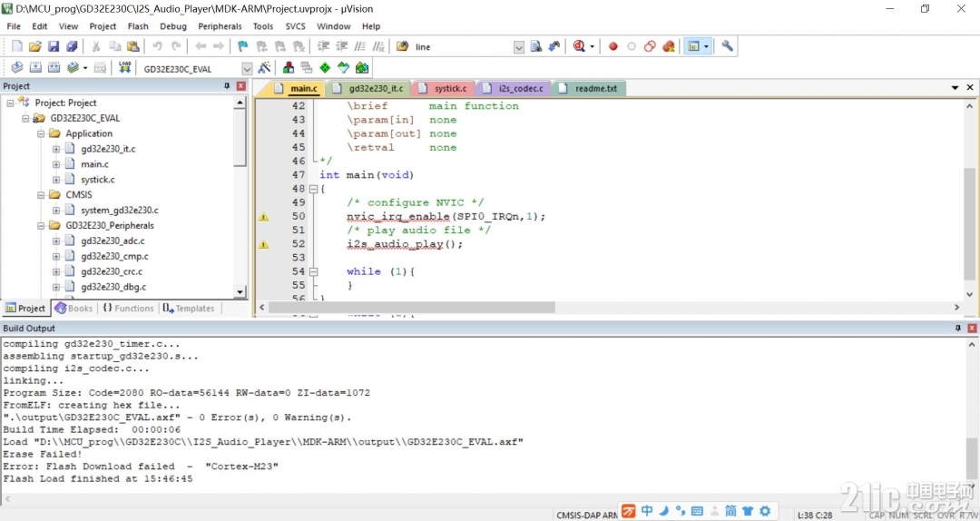This screenshot has width=980, height=521.
Task: Open the Peripherals menu
Action: pyautogui.click(x=220, y=26)
